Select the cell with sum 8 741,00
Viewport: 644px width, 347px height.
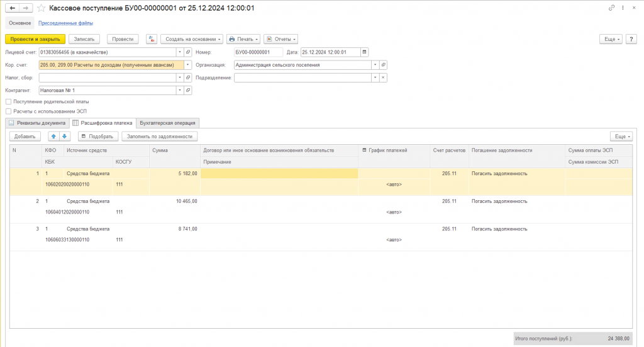[175, 229]
